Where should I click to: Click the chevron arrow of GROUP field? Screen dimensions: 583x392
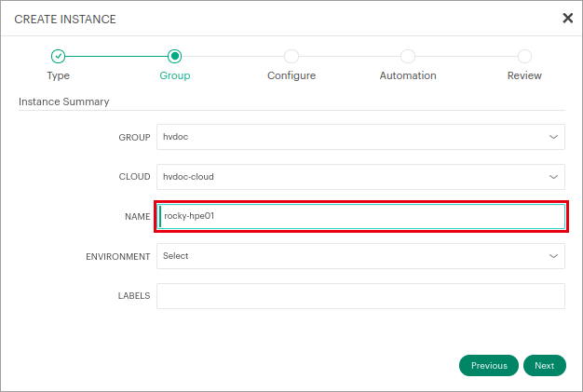[x=553, y=137]
